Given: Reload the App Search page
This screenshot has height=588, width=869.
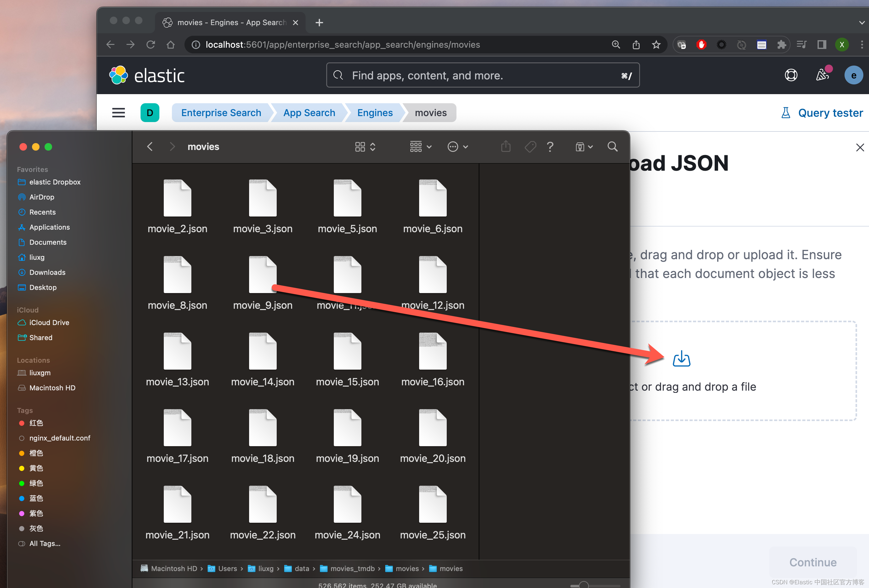Looking at the screenshot, I should pyautogui.click(x=151, y=45).
